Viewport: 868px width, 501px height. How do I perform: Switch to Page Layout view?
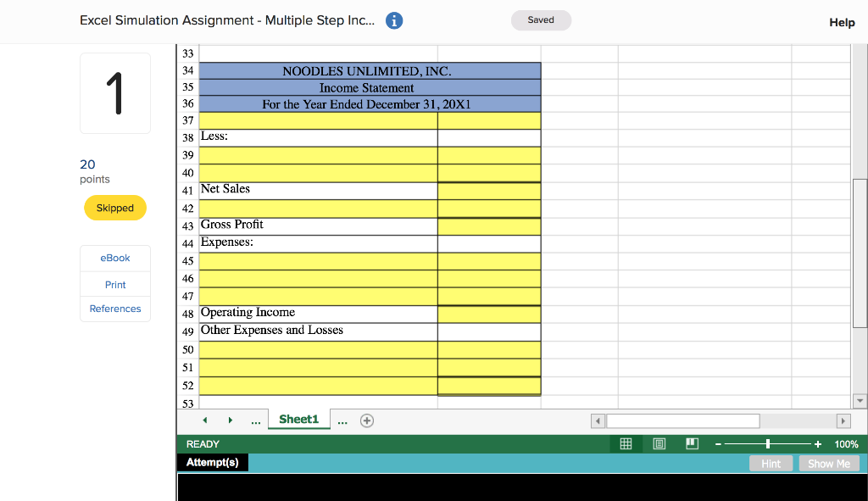659,443
